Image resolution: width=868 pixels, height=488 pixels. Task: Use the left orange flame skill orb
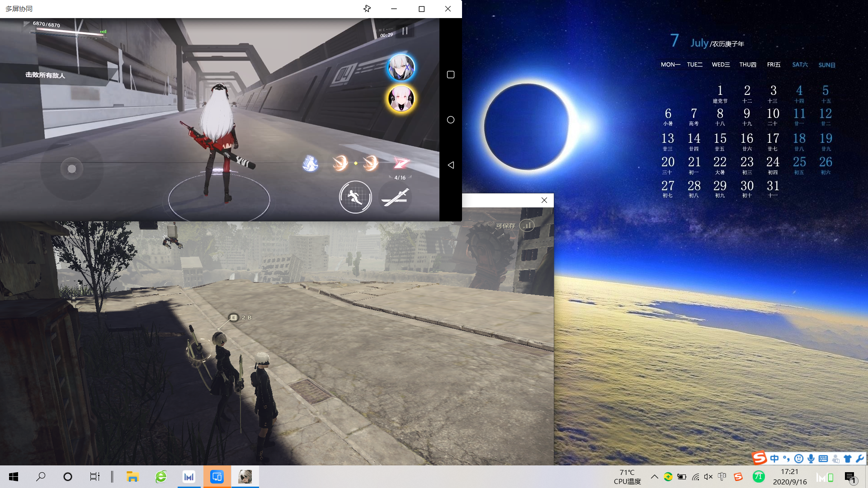[340, 163]
